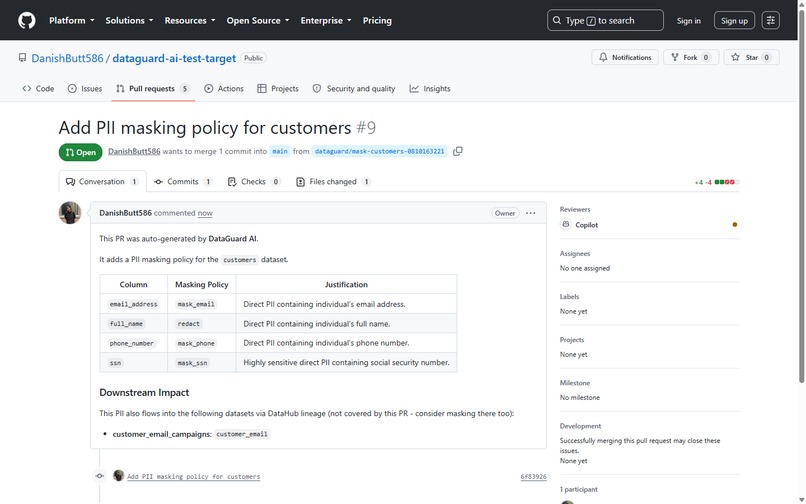Switch to the Code tab
Image resolution: width=806 pixels, height=504 pixels.
(38, 88)
